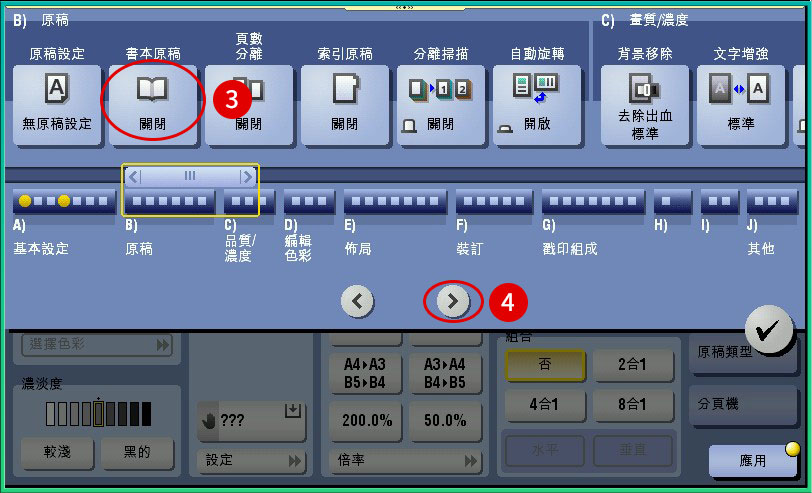This screenshot has height=493, width=812.
Task: Open the 自動旋轉 auto rotate icon
Action: click(x=536, y=104)
